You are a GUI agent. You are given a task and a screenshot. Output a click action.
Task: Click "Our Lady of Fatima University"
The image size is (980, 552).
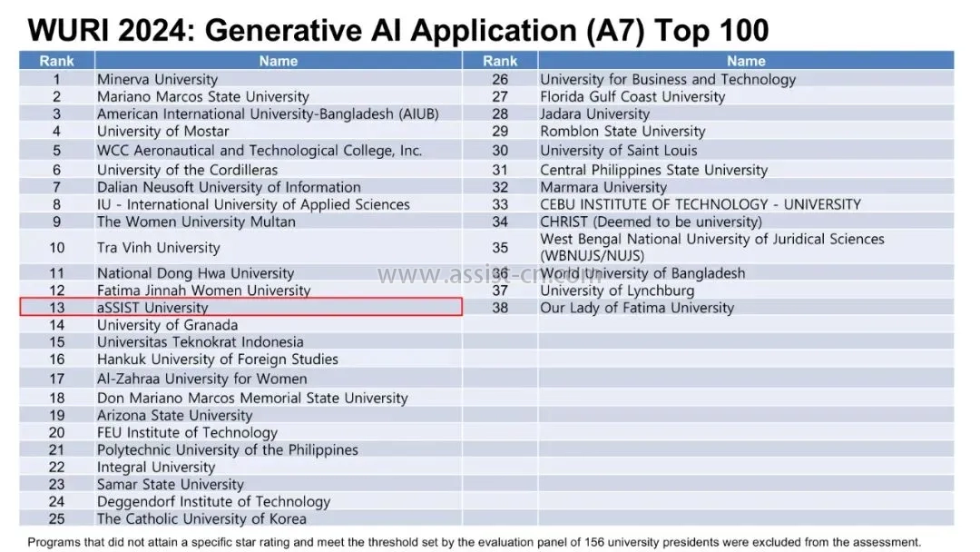637,308
